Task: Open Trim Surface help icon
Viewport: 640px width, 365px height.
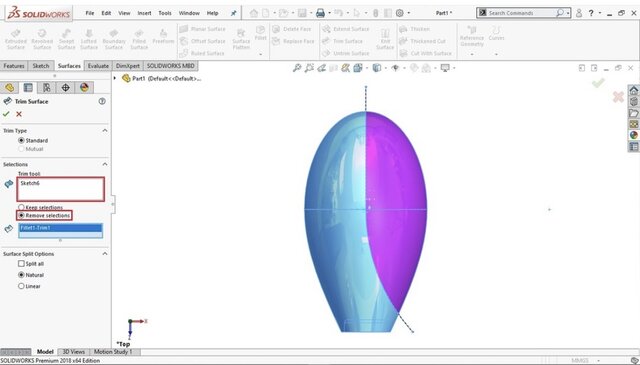Action: click(102, 101)
